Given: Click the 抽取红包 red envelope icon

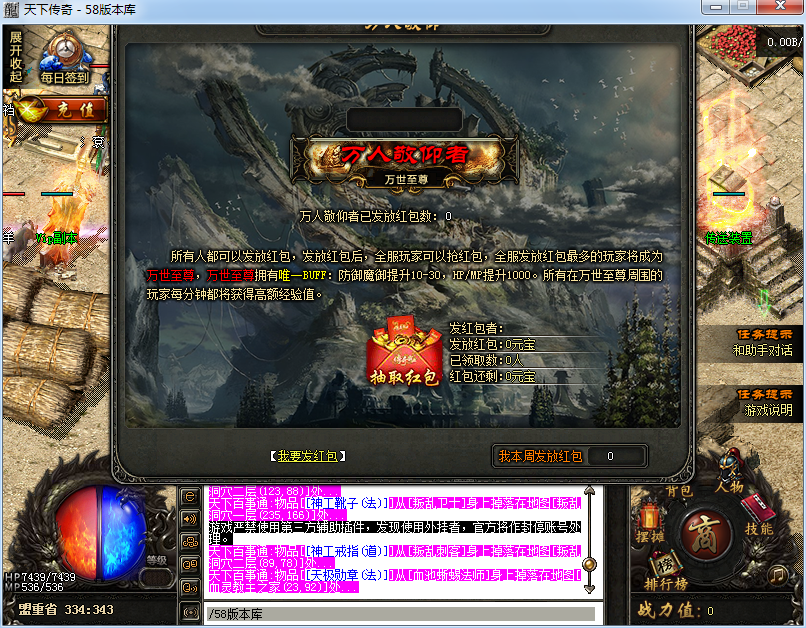Looking at the screenshot, I should [x=404, y=352].
